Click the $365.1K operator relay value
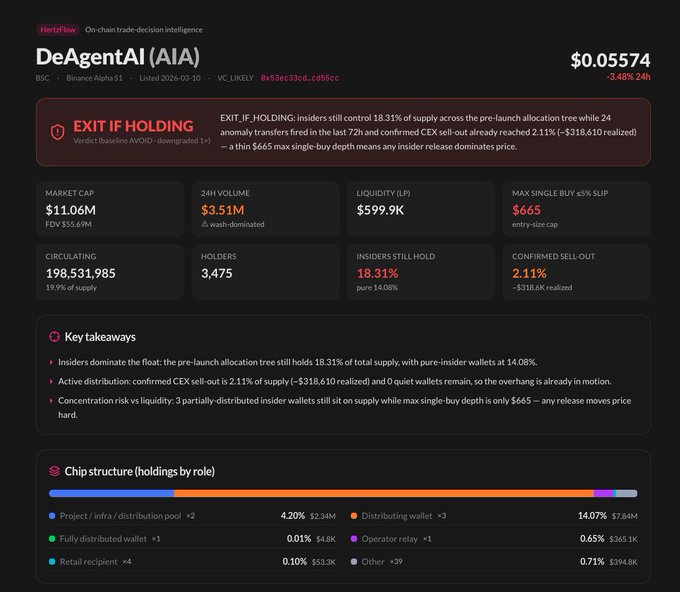The height and width of the screenshot is (592, 680). [623, 539]
